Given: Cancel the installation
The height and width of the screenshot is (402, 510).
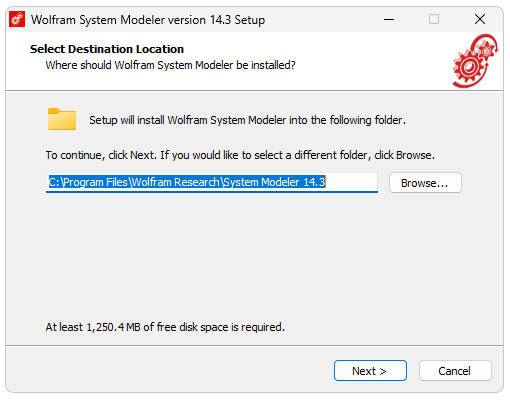Looking at the screenshot, I should (x=455, y=370).
